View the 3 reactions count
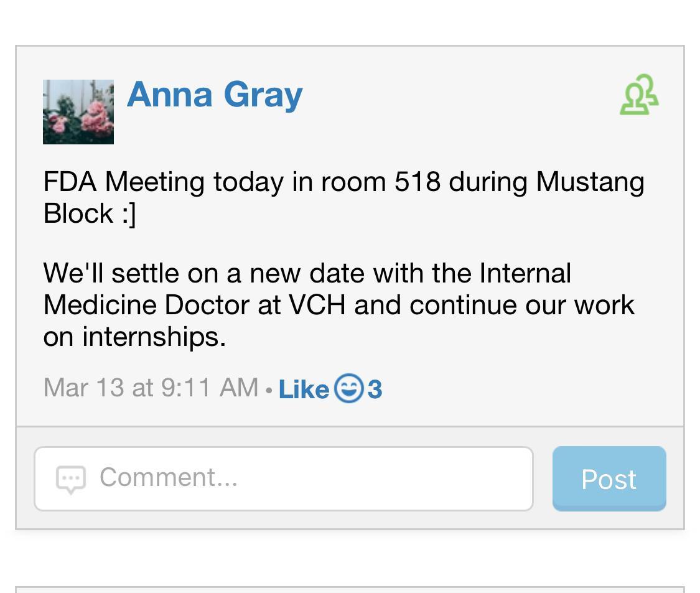 pos(375,390)
